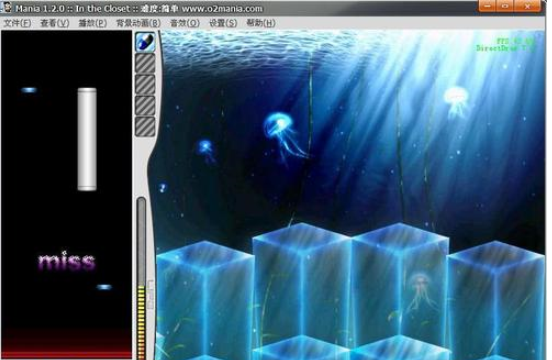
Task: Select the first empty striped item slot
Action: coord(145,64)
